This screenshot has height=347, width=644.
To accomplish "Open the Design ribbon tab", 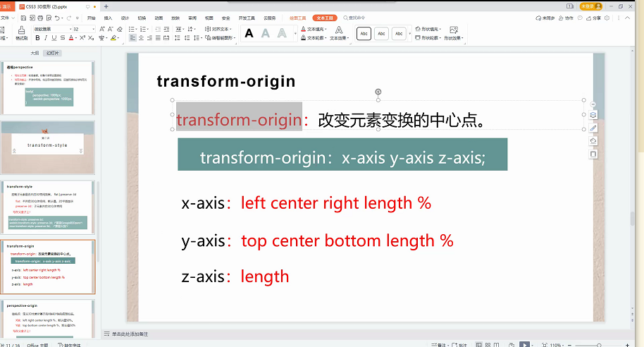I will [125, 18].
